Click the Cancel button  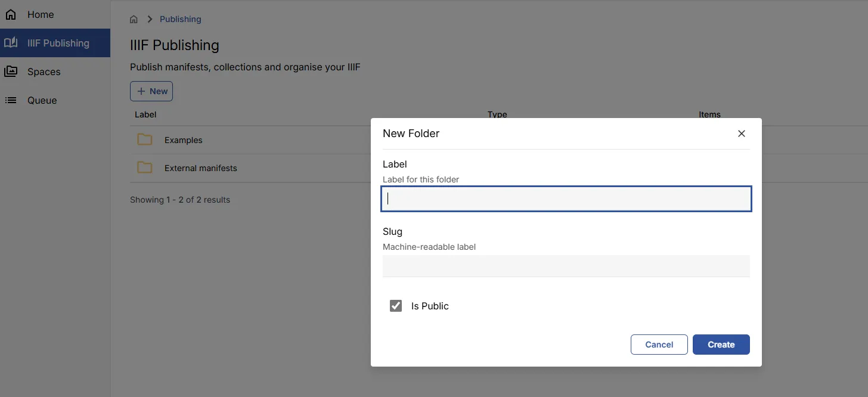pos(659,344)
